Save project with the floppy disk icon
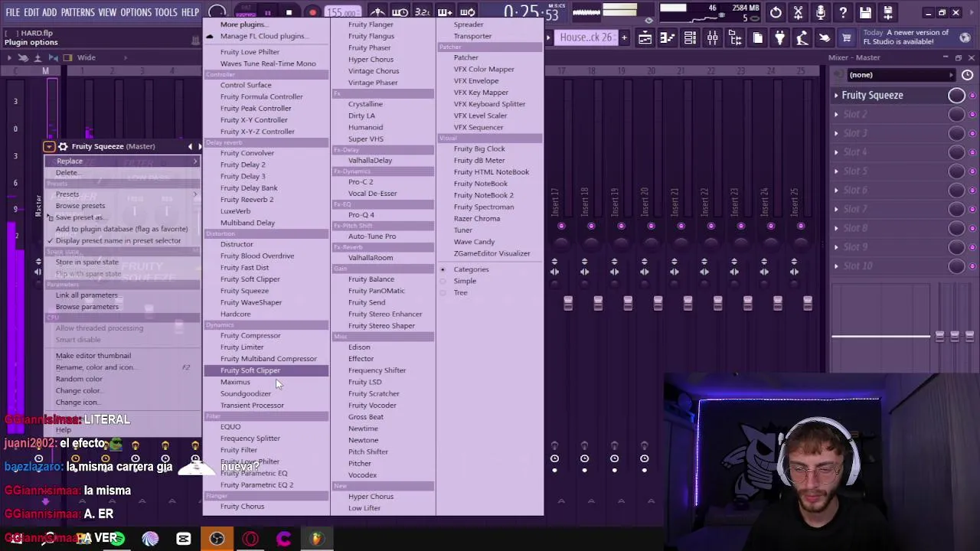This screenshot has width=980, height=551. [865, 12]
